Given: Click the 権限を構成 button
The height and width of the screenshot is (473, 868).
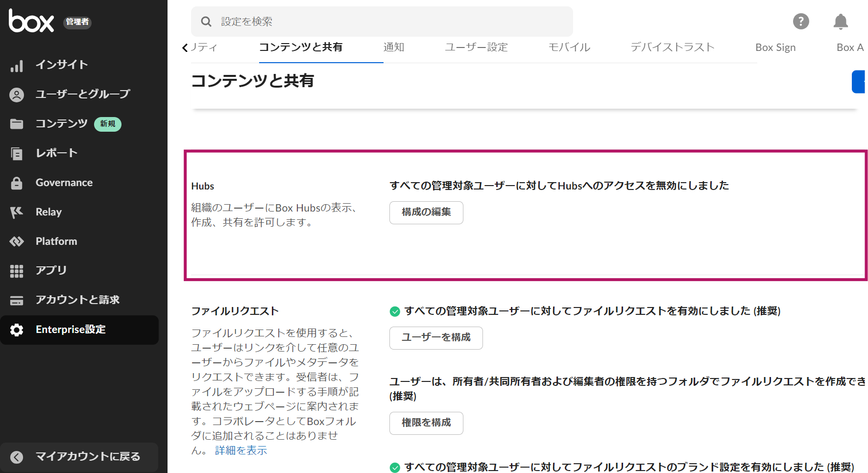Looking at the screenshot, I should tap(426, 423).
